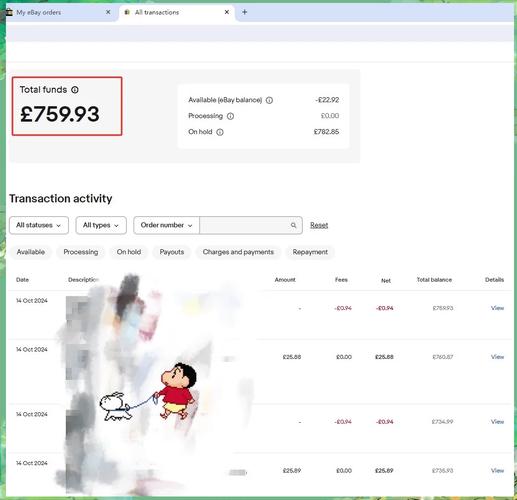Click the Details column header
Image resolution: width=517 pixels, height=500 pixels.
494,280
